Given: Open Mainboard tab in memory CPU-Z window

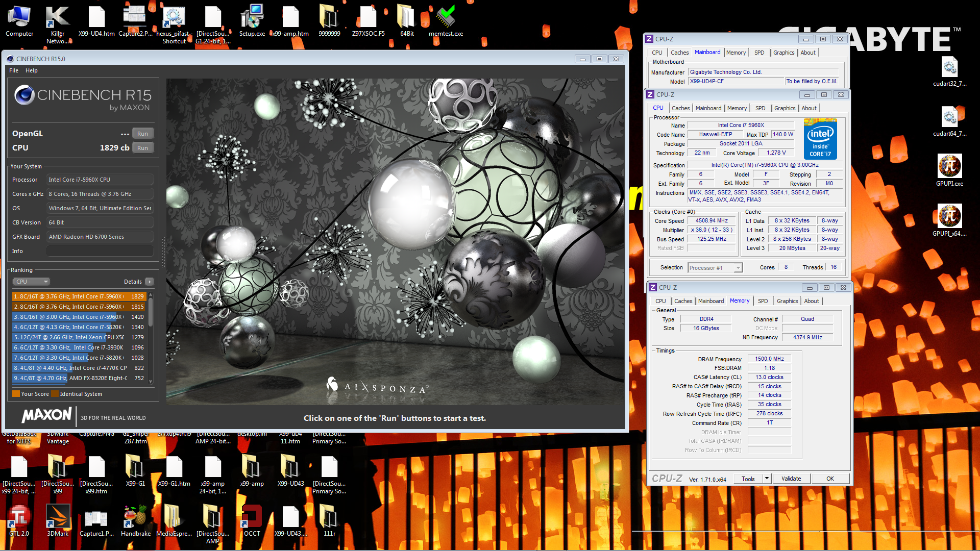Looking at the screenshot, I should pyautogui.click(x=710, y=301).
